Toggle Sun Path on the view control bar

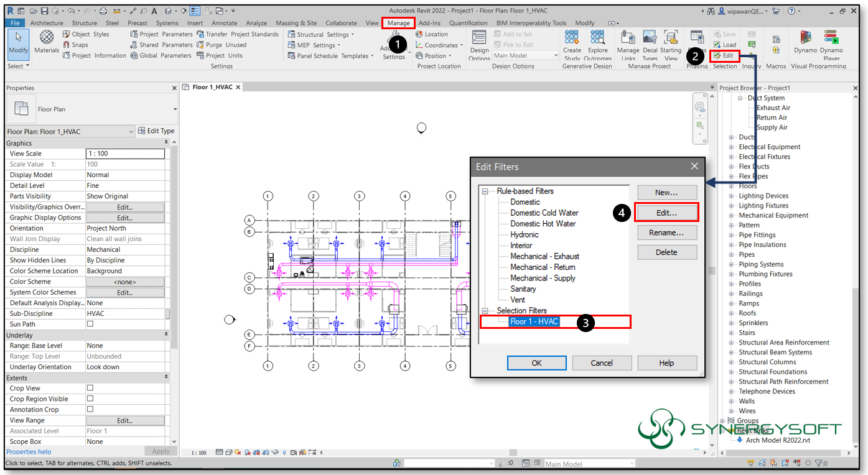coord(238,452)
